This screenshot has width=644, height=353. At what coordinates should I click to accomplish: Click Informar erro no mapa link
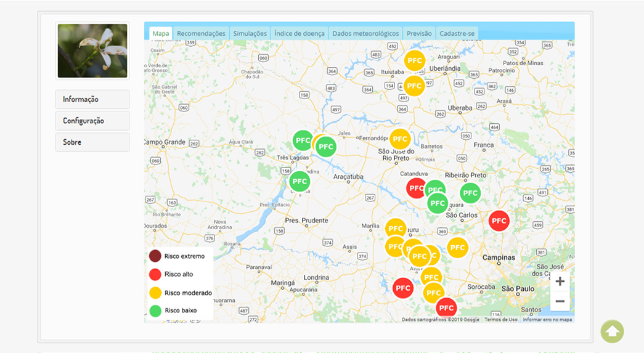tap(547, 319)
